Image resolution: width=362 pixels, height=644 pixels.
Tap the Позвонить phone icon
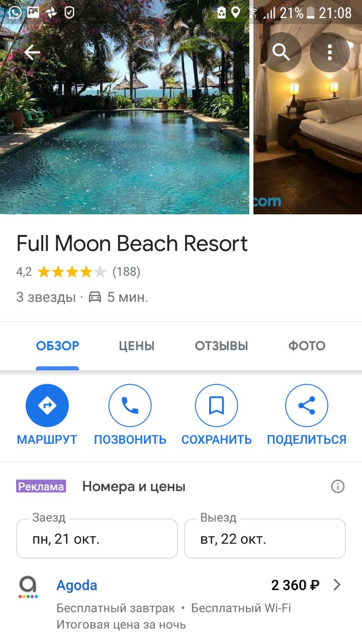[130, 406]
